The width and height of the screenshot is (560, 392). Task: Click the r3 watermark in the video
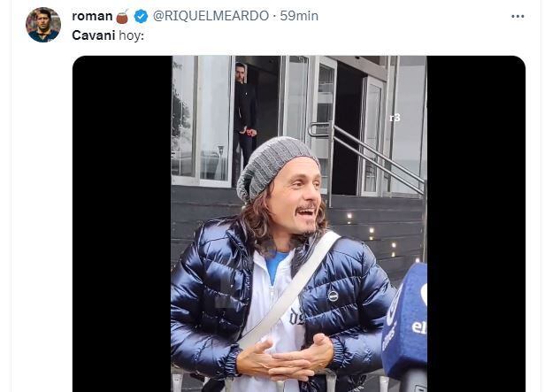(395, 118)
